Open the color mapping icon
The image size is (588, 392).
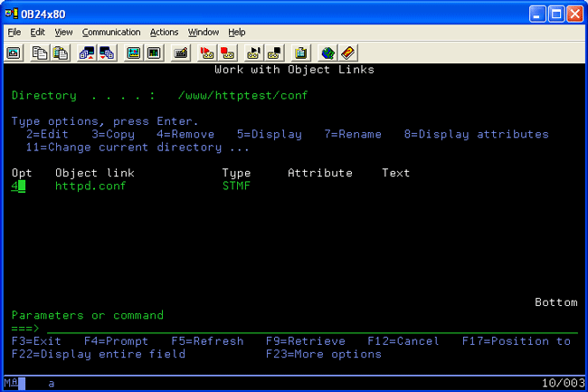point(154,53)
